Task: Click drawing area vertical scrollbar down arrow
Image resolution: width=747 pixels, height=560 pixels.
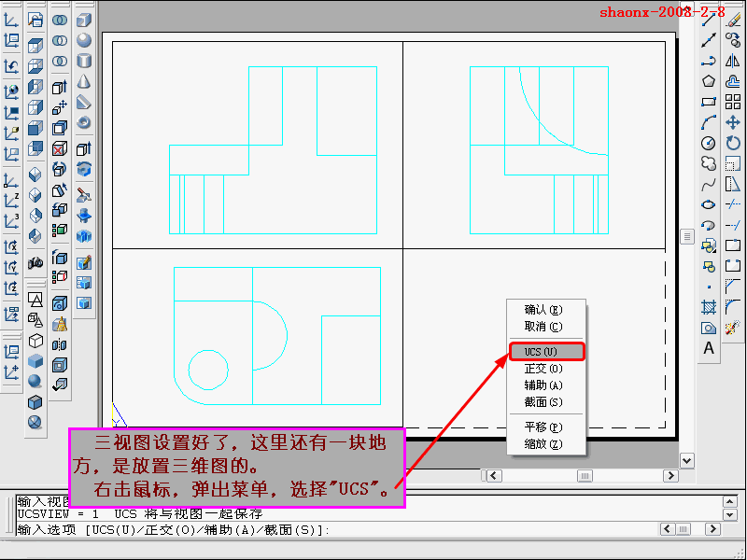Action: pos(686,461)
